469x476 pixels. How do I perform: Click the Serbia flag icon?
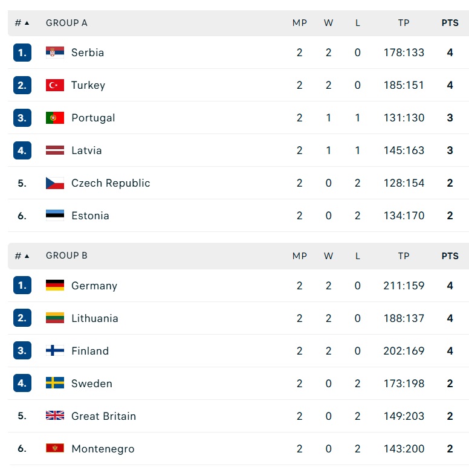[55, 52]
